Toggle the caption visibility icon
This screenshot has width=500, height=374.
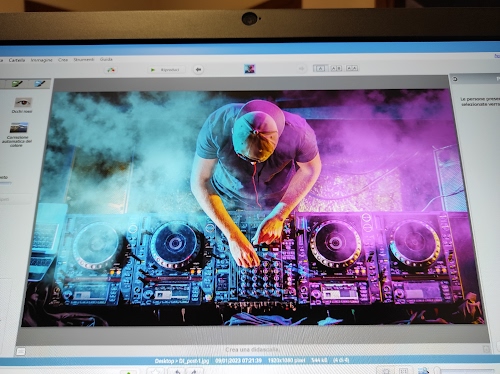click(x=21, y=351)
